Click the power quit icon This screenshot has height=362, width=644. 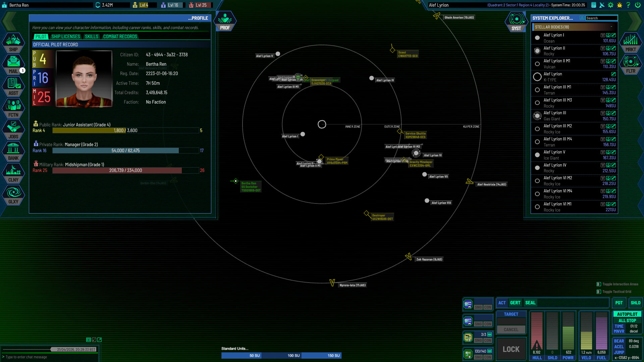click(x=637, y=5)
